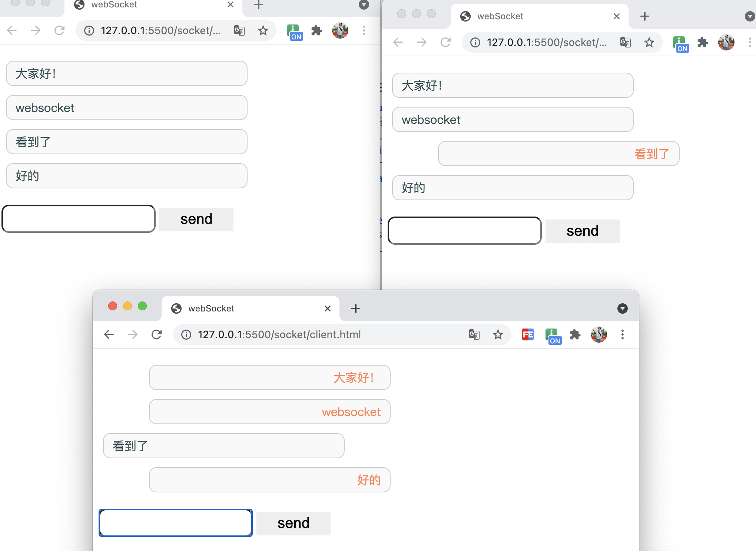The width and height of the screenshot is (756, 551).
Task: Expand tab search dropdown in top-right window
Action: [749, 16]
